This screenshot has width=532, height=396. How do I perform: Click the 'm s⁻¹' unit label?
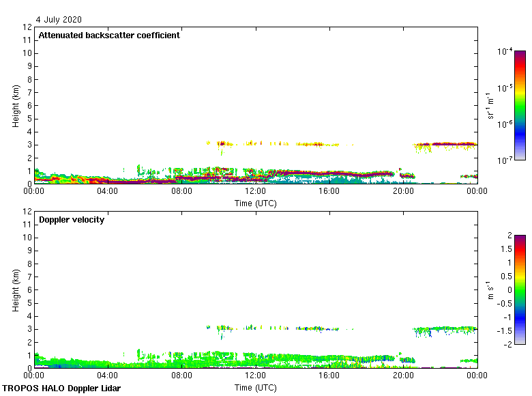coord(491,289)
